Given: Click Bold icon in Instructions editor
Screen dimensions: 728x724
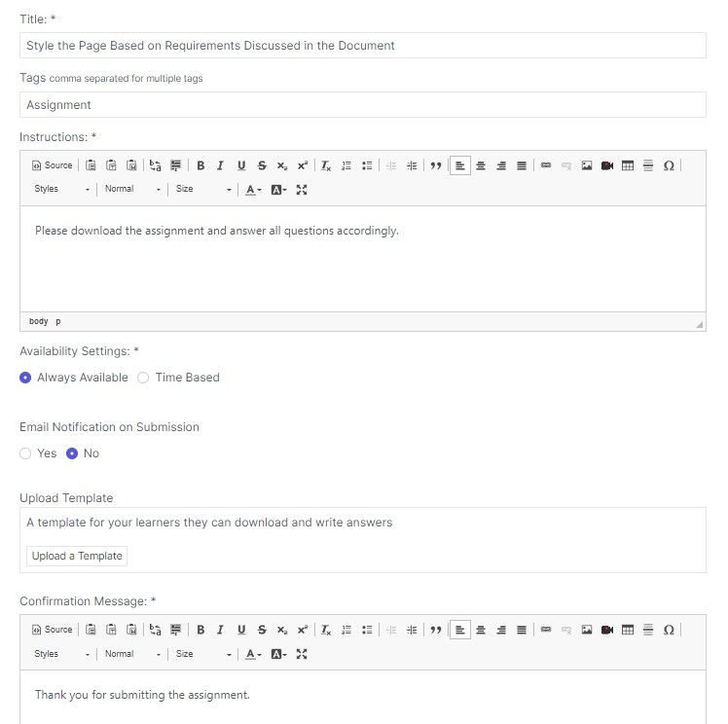Looking at the screenshot, I should (x=200, y=165).
